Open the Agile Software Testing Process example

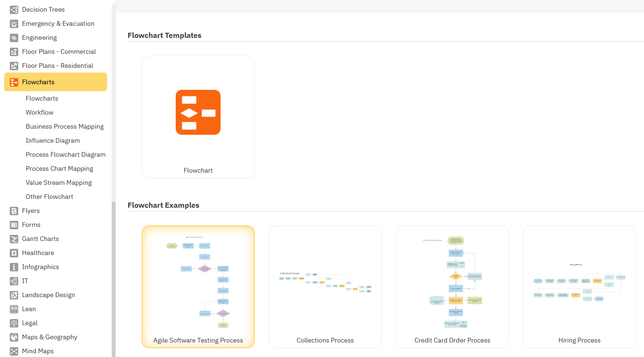click(198, 286)
